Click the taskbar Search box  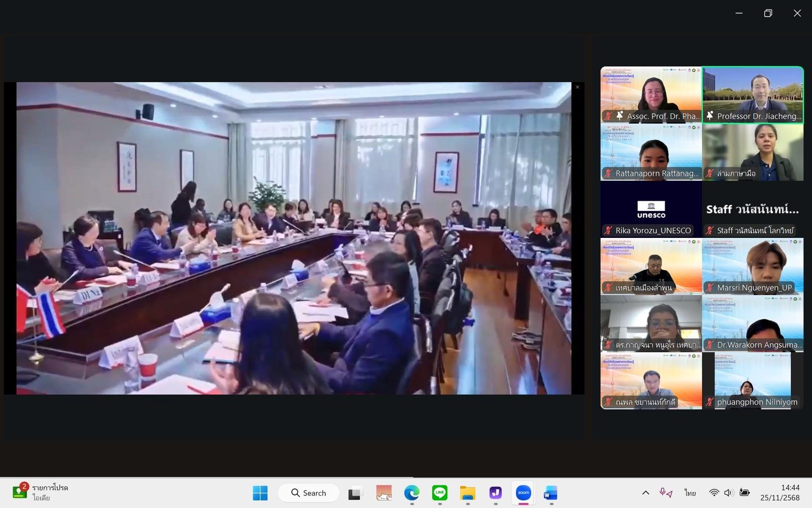[x=309, y=493]
